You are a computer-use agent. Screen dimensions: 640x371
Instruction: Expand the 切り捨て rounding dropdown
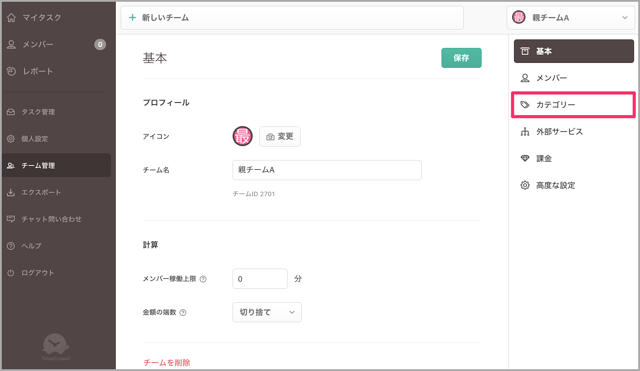[267, 312]
